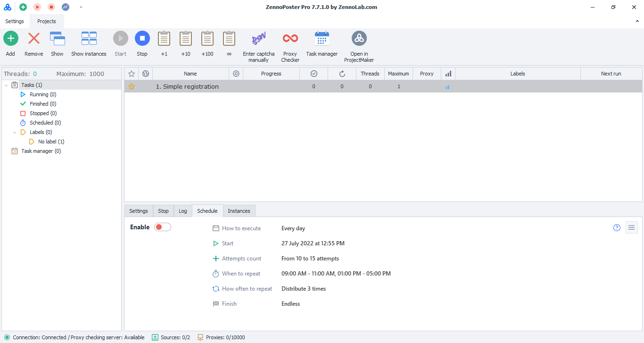
Task: Open the Proxy Checker tool
Action: (290, 39)
